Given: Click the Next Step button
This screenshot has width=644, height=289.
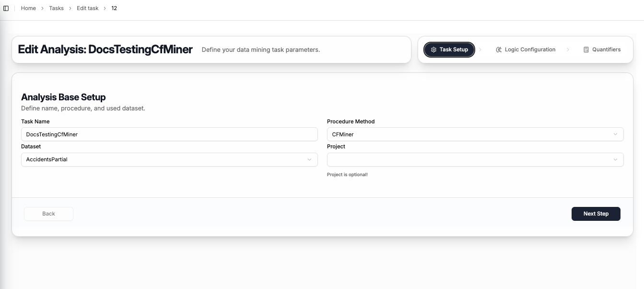Looking at the screenshot, I should 596,214.
